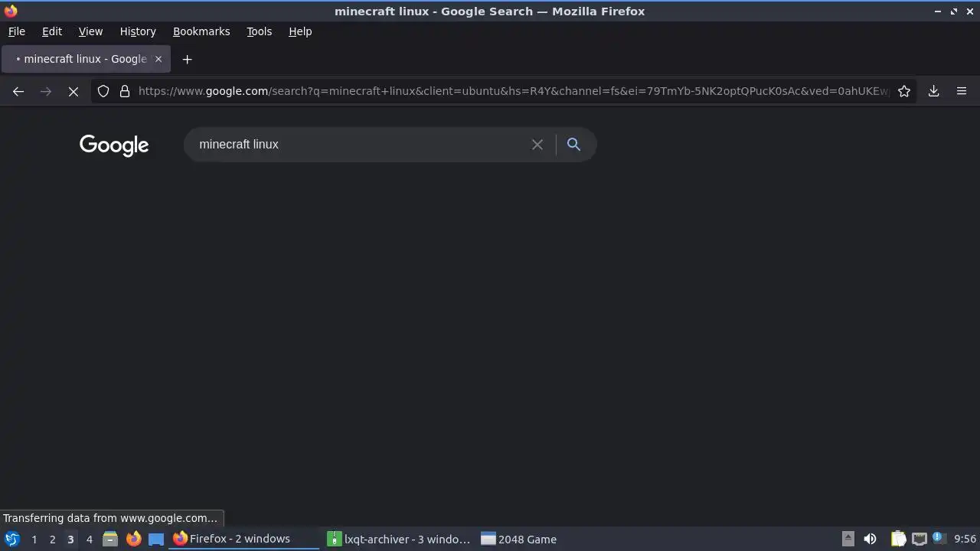
Task: Open the tracking protection shield
Action: click(103, 91)
